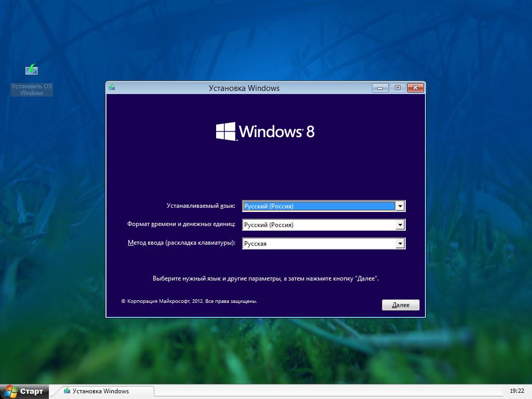Image resolution: width=532 pixels, height=399 pixels.
Task: Expand the 'Устанавливаемый язык' dropdown arrow
Action: click(x=400, y=206)
